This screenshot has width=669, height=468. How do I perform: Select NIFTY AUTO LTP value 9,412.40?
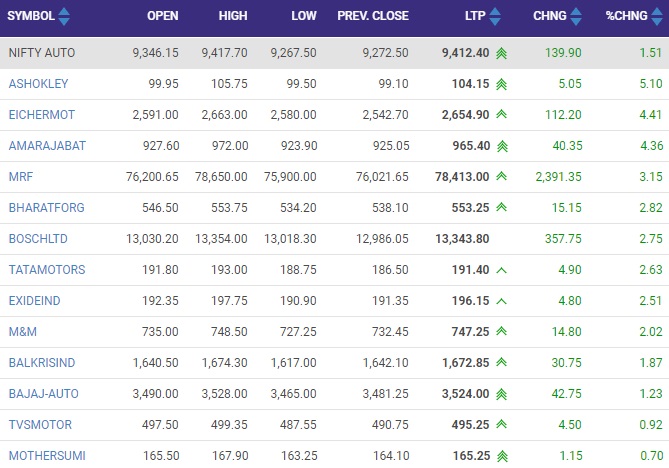click(465, 53)
